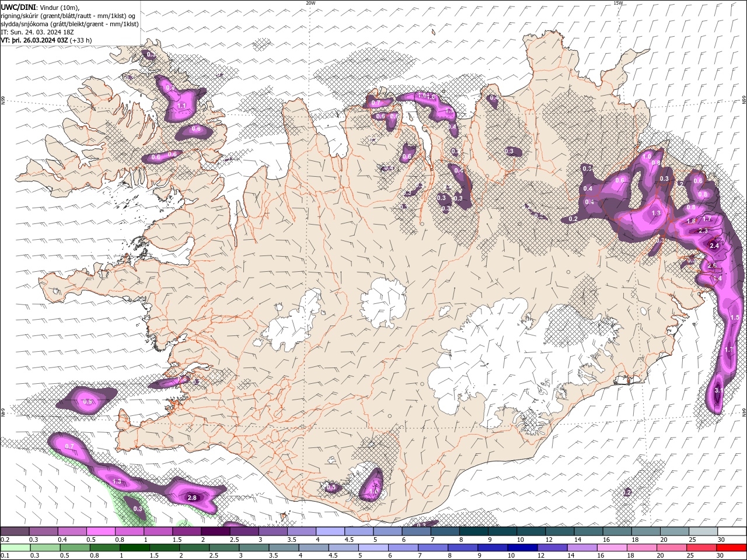Pick top-row legend swatch between 4 and 4.5
The height and width of the screenshot is (560, 747).
click(x=330, y=531)
